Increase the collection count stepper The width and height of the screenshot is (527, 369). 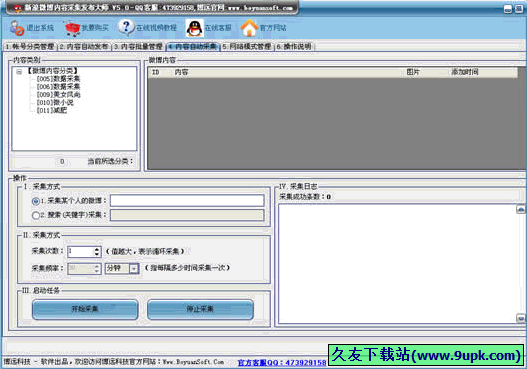pyautogui.click(x=97, y=249)
